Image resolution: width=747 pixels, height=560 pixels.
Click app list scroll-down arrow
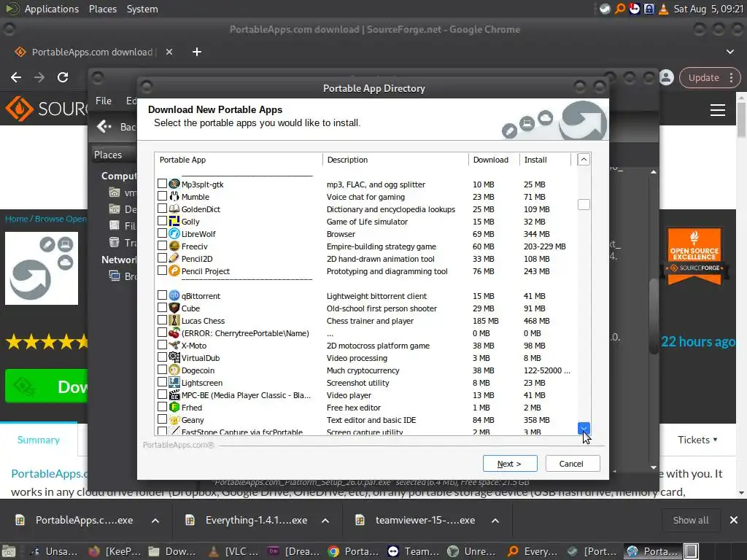(584, 428)
